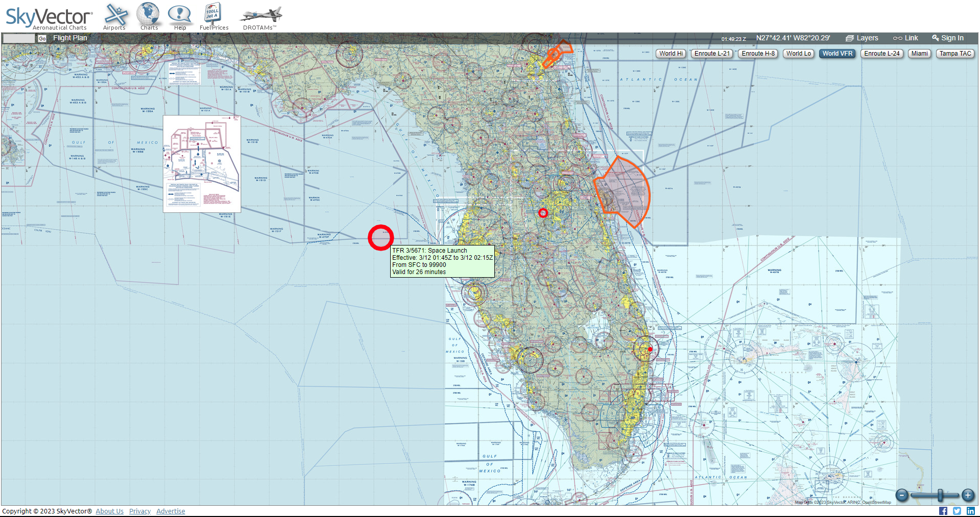Open the Facebook share icon
The image size is (980, 517).
point(943,511)
